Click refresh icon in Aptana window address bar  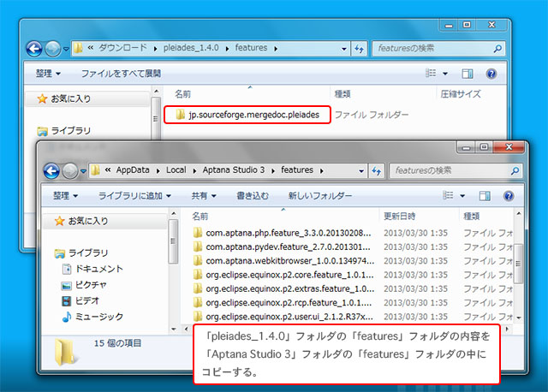click(376, 171)
